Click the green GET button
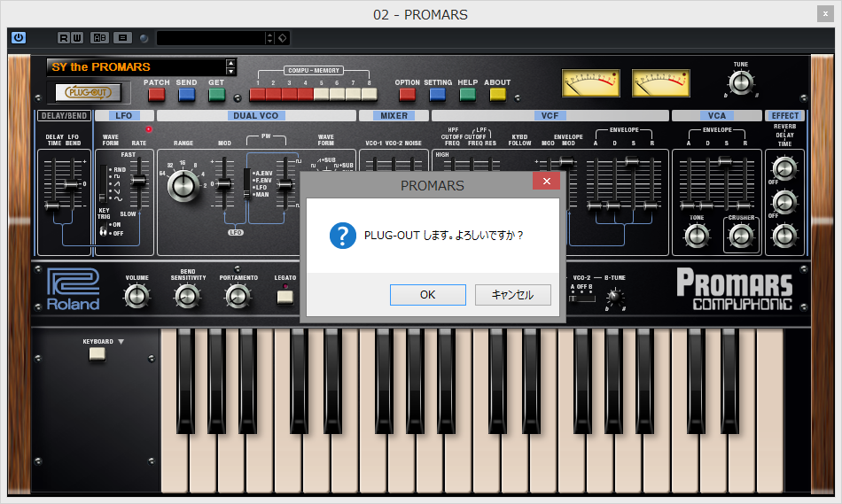The height and width of the screenshot is (504, 842). [x=216, y=95]
